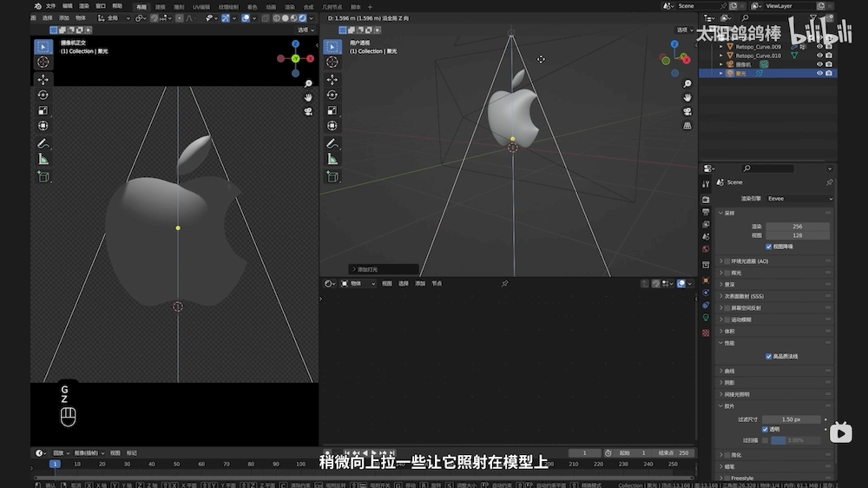Expand Retopo_Curve.009 in the outliner tree

point(720,47)
